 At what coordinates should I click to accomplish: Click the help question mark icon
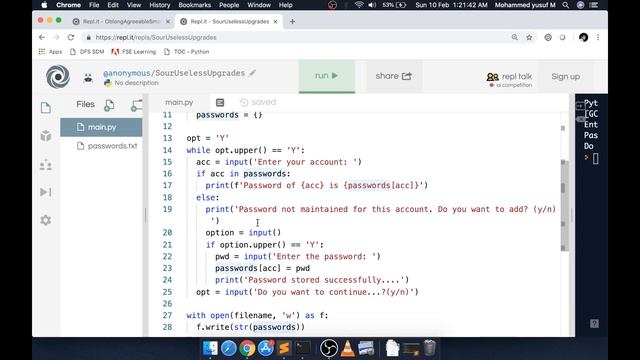coord(594,324)
